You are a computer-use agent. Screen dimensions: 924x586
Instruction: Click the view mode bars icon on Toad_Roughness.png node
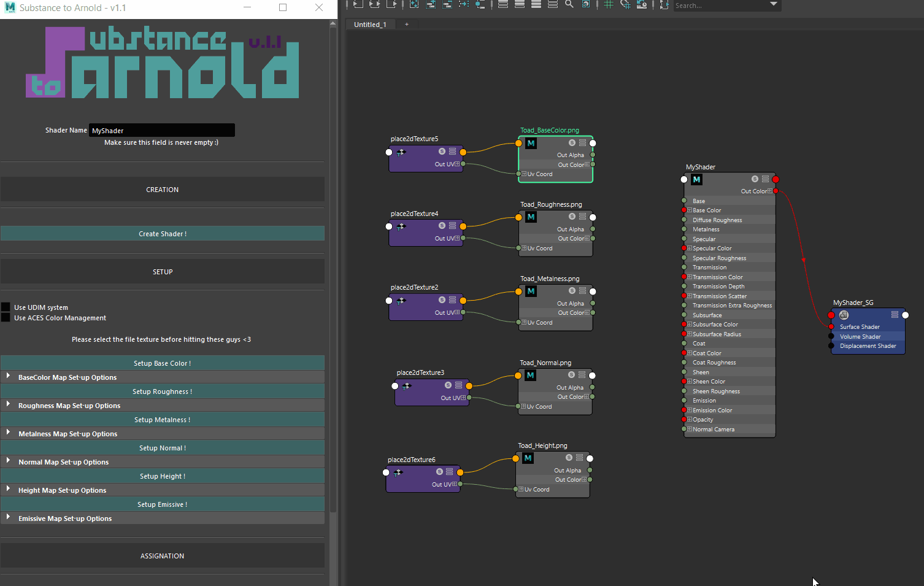tap(582, 217)
